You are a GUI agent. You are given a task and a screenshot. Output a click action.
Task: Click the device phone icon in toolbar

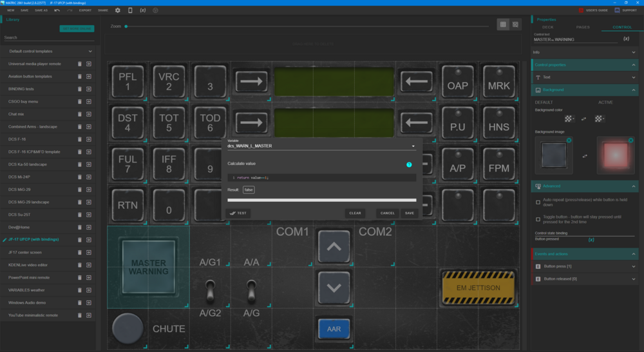pyautogui.click(x=130, y=10)
